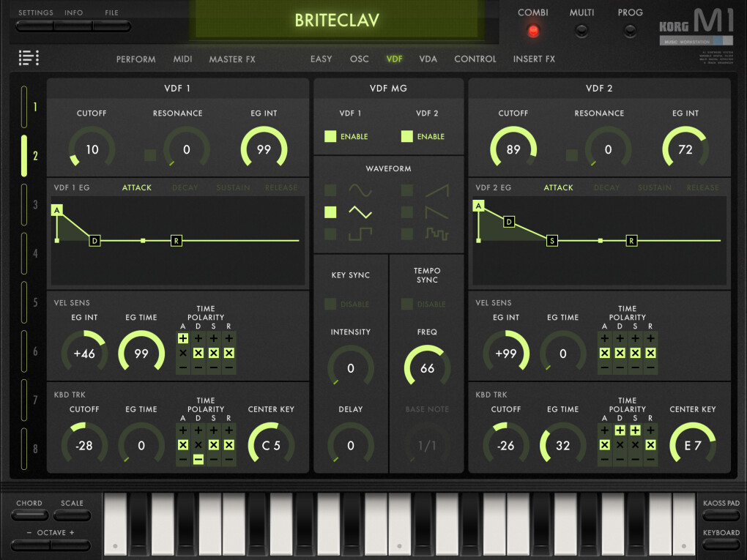
Task: Click the FILE button
Action: (x=112, y=26)
